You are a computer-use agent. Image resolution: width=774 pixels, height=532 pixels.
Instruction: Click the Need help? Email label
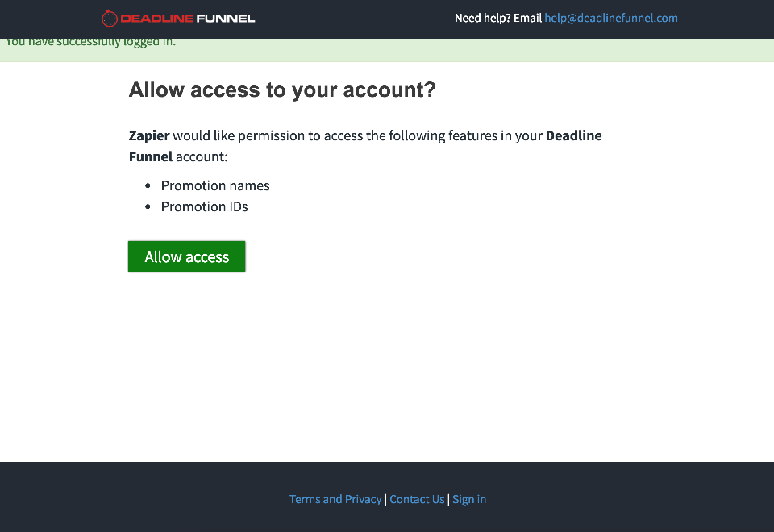[498, 19]
